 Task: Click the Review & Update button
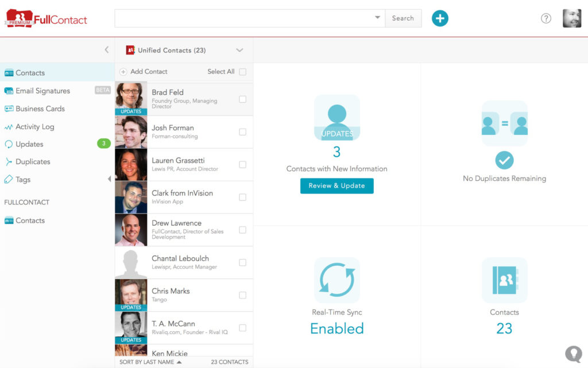point(336,186)
